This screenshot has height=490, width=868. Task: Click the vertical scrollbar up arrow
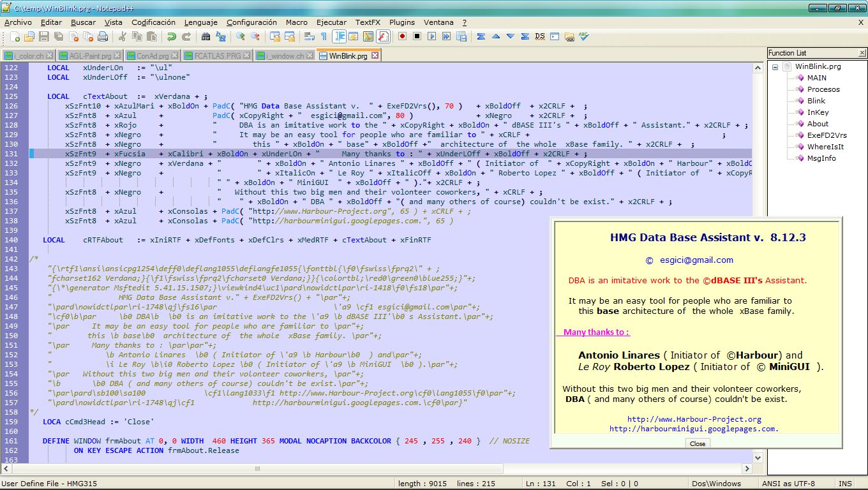(758, 68)
